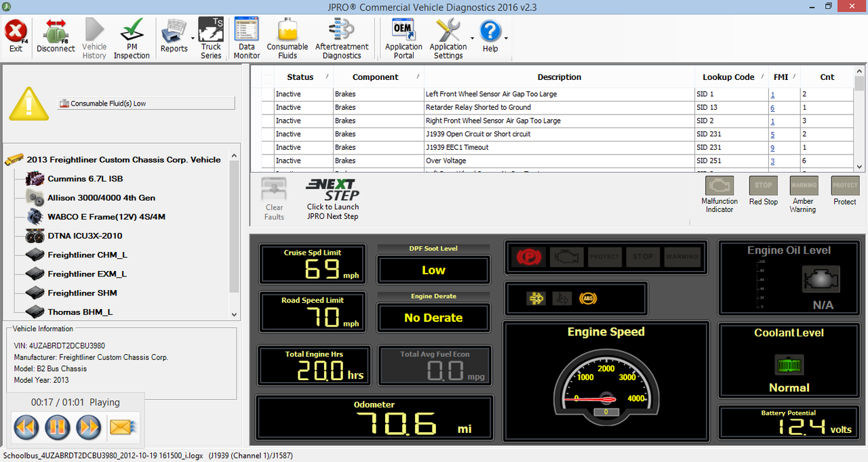Viewport: 868px width, 462px height.
Task: Open FMI 9 link for EEC1 Timeout
Action: click(772, 147)
